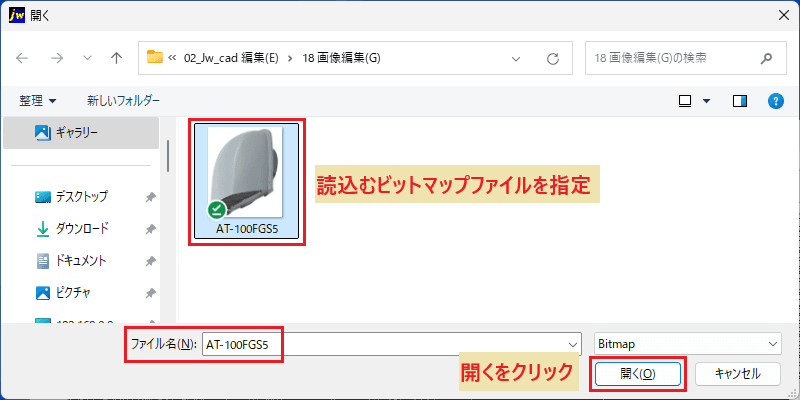Change the view layout icon

click(x=685, y=102)
